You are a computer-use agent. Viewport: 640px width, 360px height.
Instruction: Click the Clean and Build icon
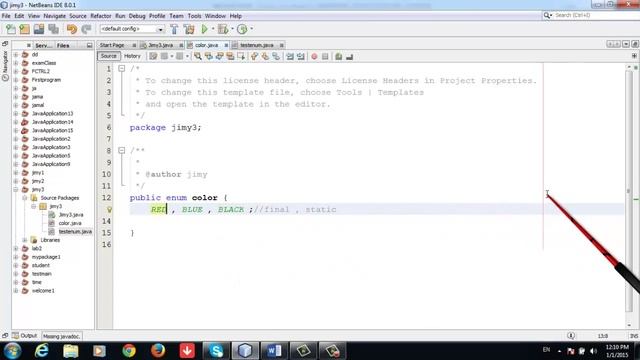coord(189,29)
